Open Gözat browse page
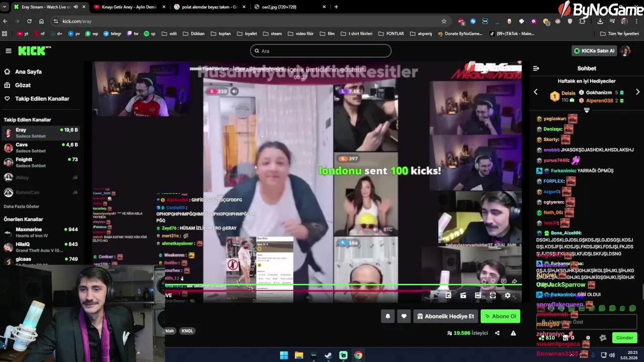Screen dimensions: 644x362 (x=23, y=85)
